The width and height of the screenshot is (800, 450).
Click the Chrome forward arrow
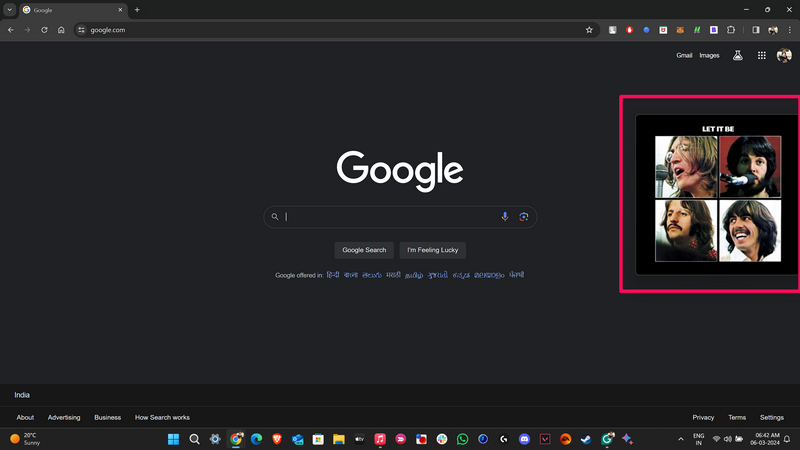click(x=28, y=30)
